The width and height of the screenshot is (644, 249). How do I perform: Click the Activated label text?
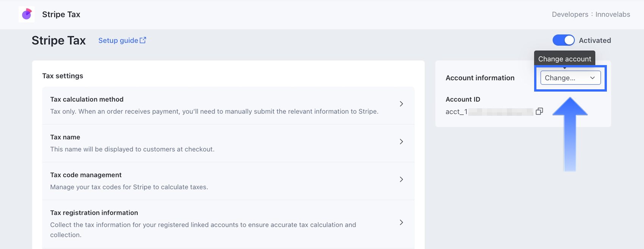595,40
